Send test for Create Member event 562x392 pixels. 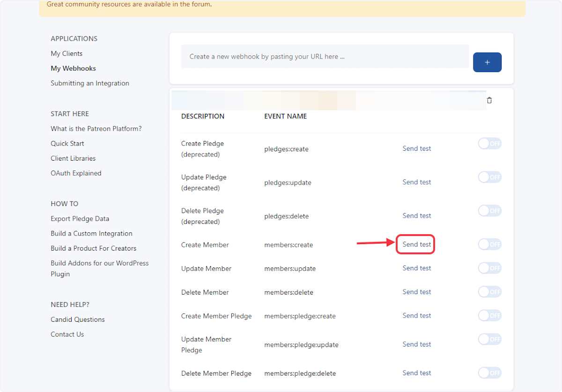pos(416,244)
